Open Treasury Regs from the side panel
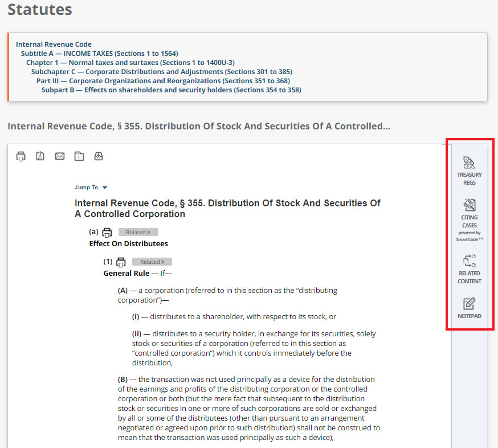 [x=469, y=170]
